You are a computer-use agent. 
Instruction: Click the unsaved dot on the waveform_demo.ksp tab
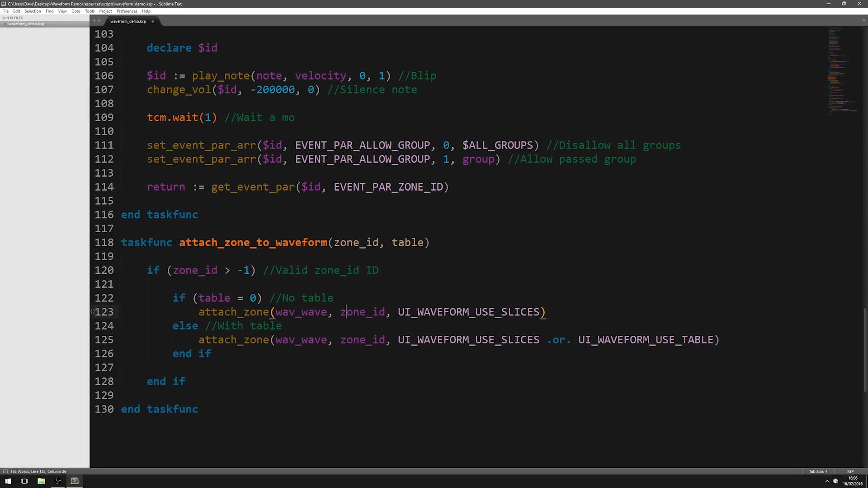coord(153,21)
